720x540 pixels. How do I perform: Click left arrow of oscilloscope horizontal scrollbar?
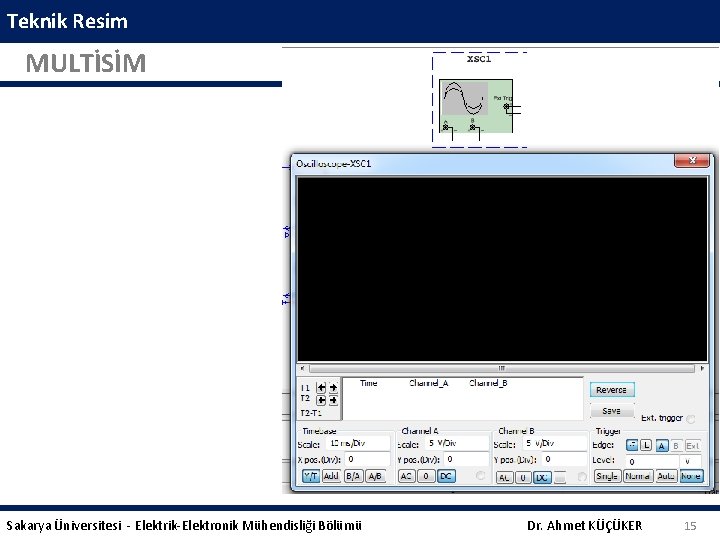(x=302, y=368)
